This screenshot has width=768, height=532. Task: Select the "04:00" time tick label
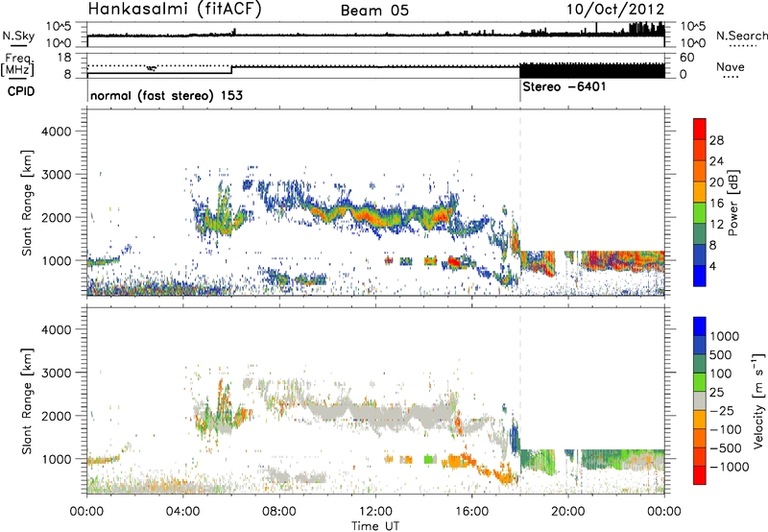click(183, 512)
